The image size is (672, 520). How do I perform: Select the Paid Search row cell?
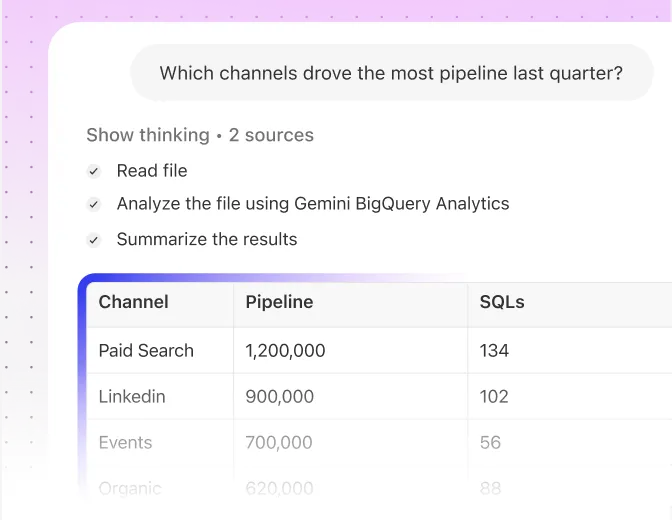pyautogui.click(x=146, y=351)
